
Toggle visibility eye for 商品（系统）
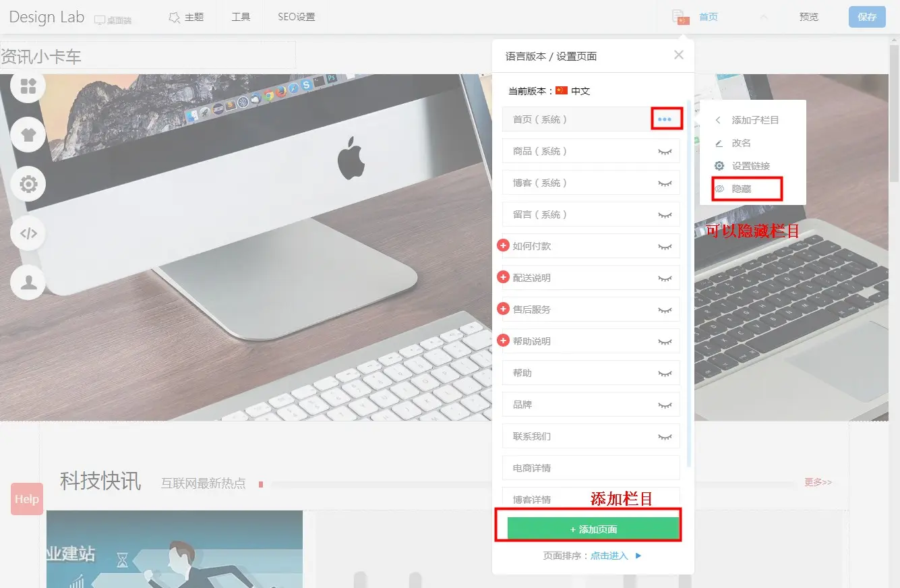[665, 152]
